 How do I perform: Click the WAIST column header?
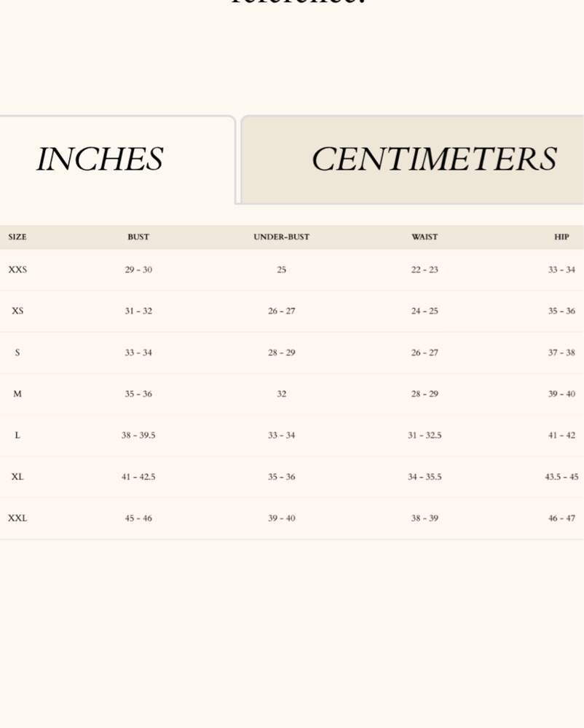(x=425, y=237)
